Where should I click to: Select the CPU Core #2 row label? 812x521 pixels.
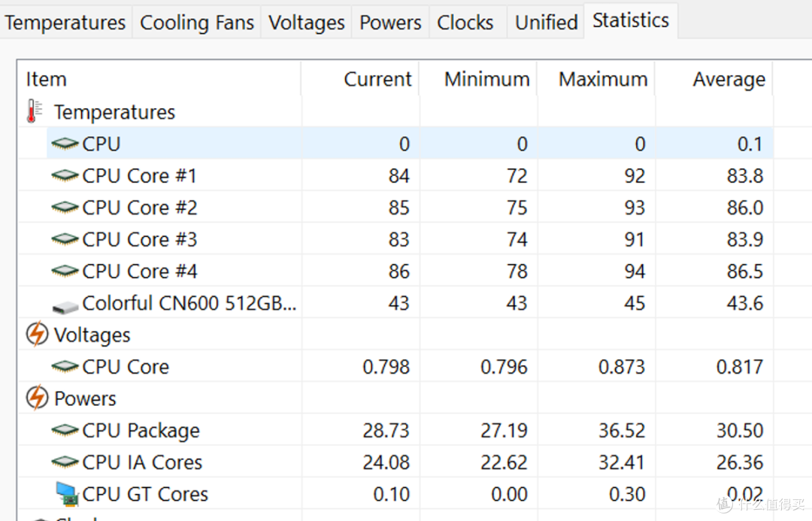pos(140,207)
